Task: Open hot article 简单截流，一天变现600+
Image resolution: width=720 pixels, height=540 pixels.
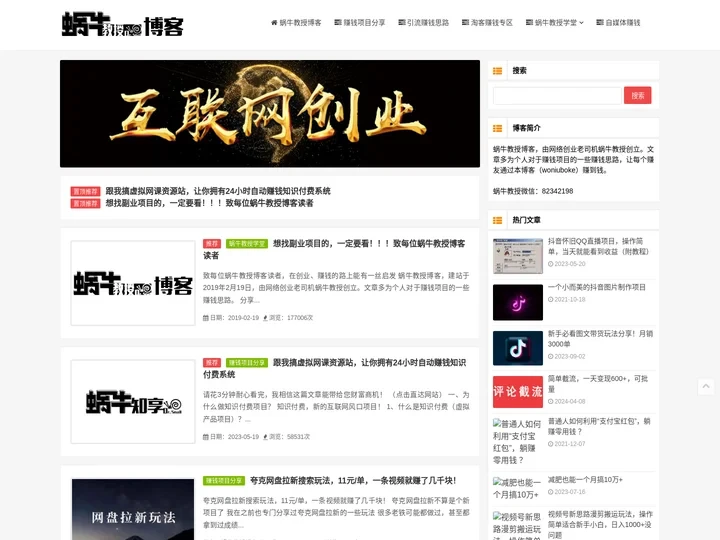Action: (598, 384)
